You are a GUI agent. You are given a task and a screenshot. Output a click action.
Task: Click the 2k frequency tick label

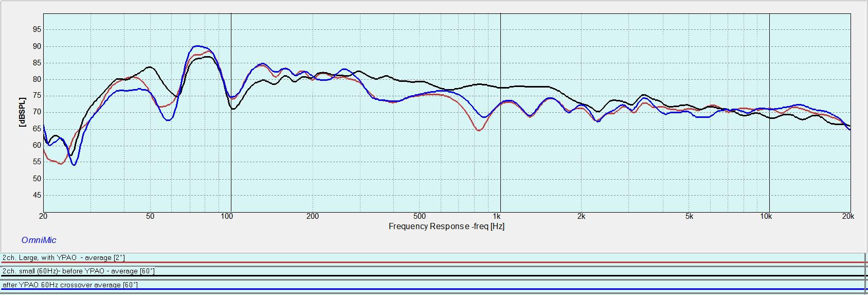coord(581,216)
